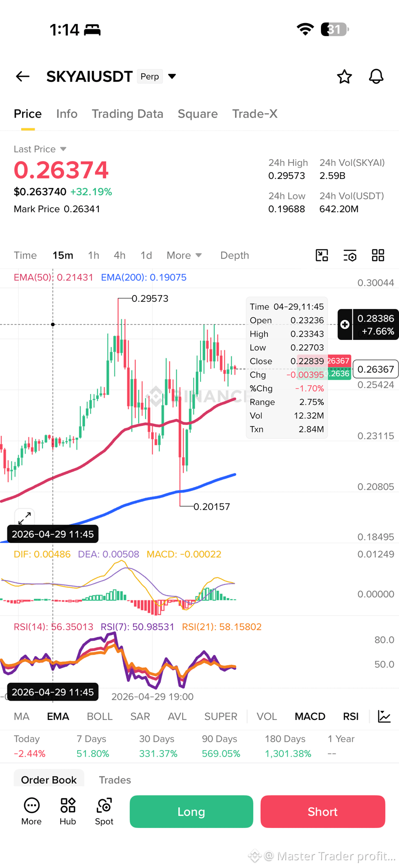Tap the crosshair plus marker at 0.28386

pos(345,325)
